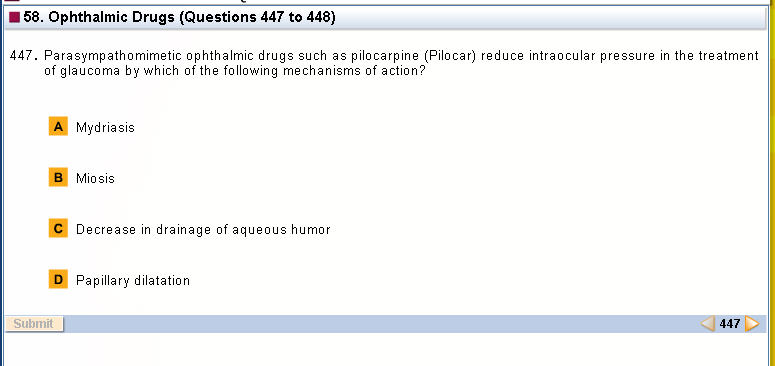
Task: Click the 447 question number label
Action: tap(24, 56)
